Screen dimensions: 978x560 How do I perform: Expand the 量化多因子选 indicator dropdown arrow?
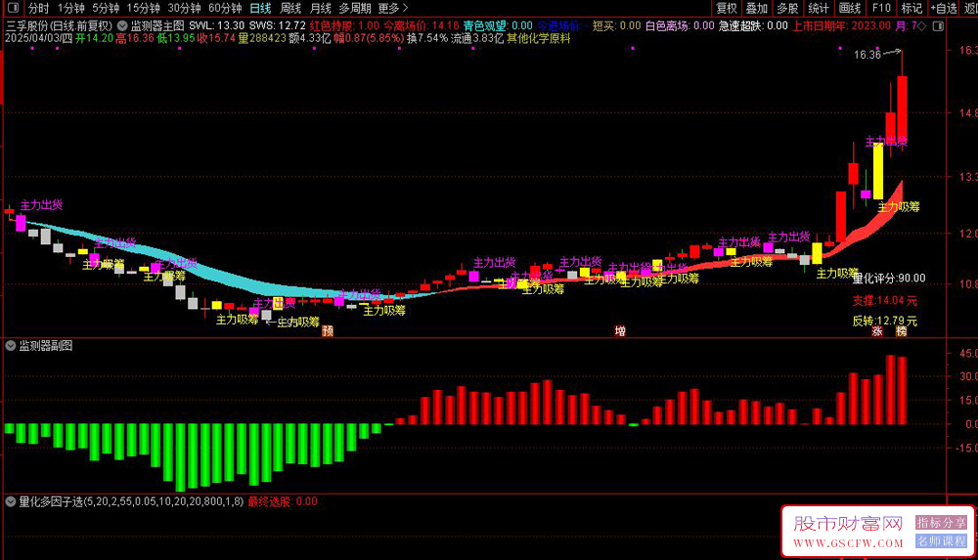click(x=11, y=501)
